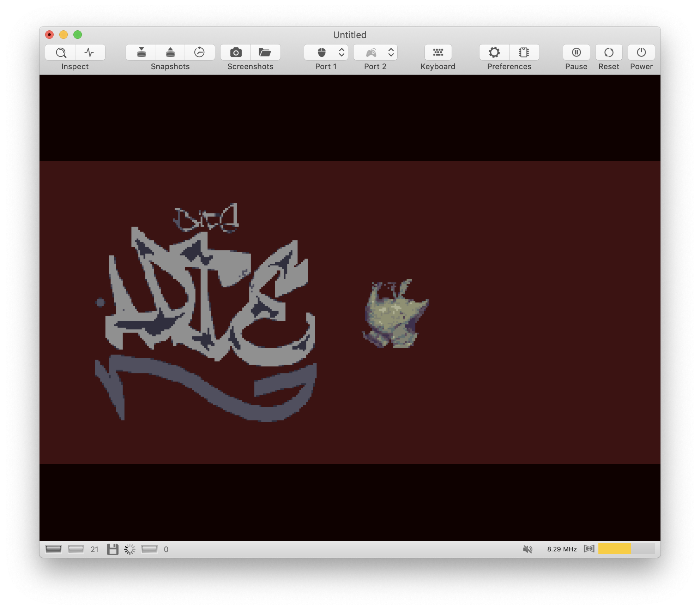Click the 8.29 MHz clock readout
Viewport: 700px width, 610px height.
pyautogui.click(x=562, y=549)
